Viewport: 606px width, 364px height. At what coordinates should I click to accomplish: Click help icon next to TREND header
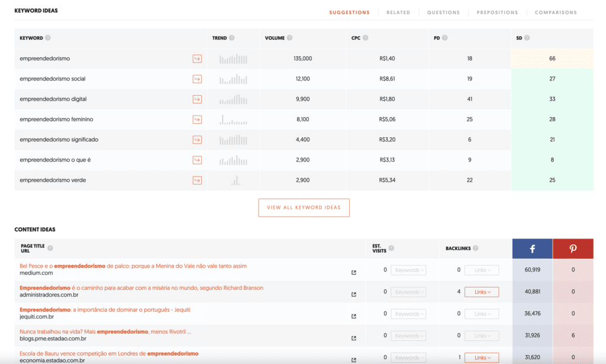pos(232,38)
